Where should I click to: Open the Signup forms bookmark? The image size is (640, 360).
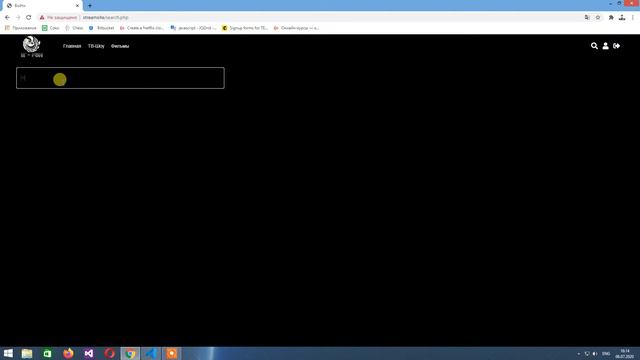click(245, 28)
